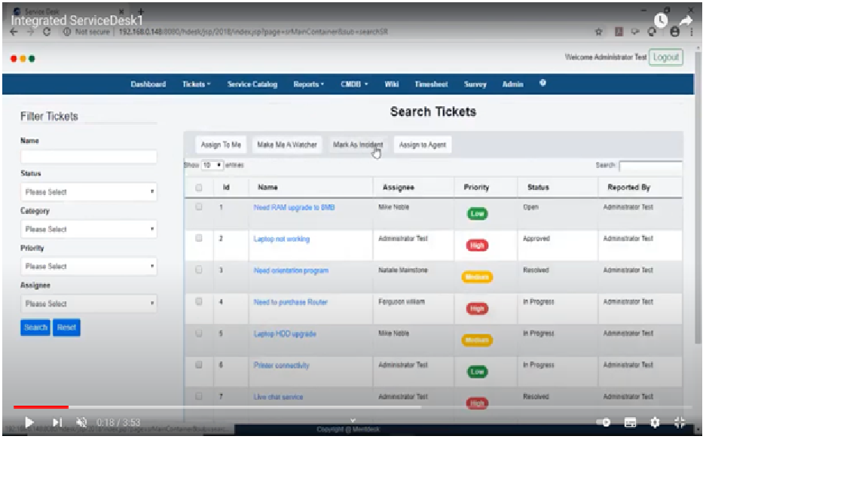868x488 pixels.
Task: Click Mark As Incident button
Action: pyautogui.click(x=358, y=145)
